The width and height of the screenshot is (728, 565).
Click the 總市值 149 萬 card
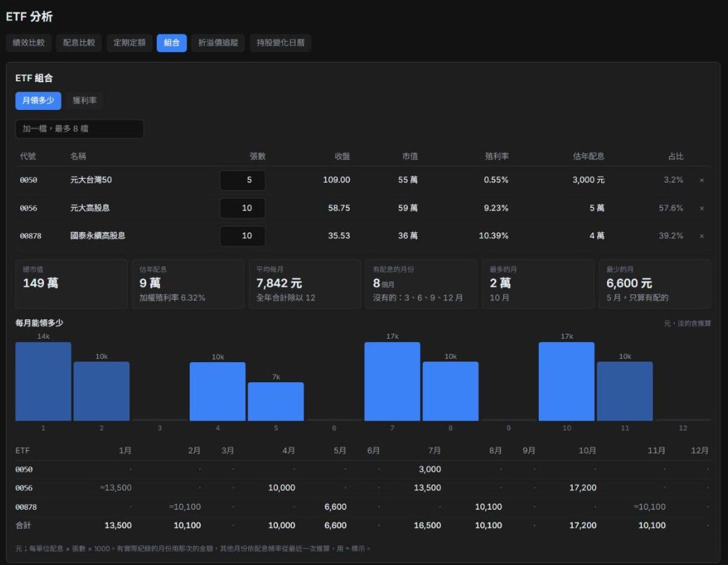pos(71,284)
